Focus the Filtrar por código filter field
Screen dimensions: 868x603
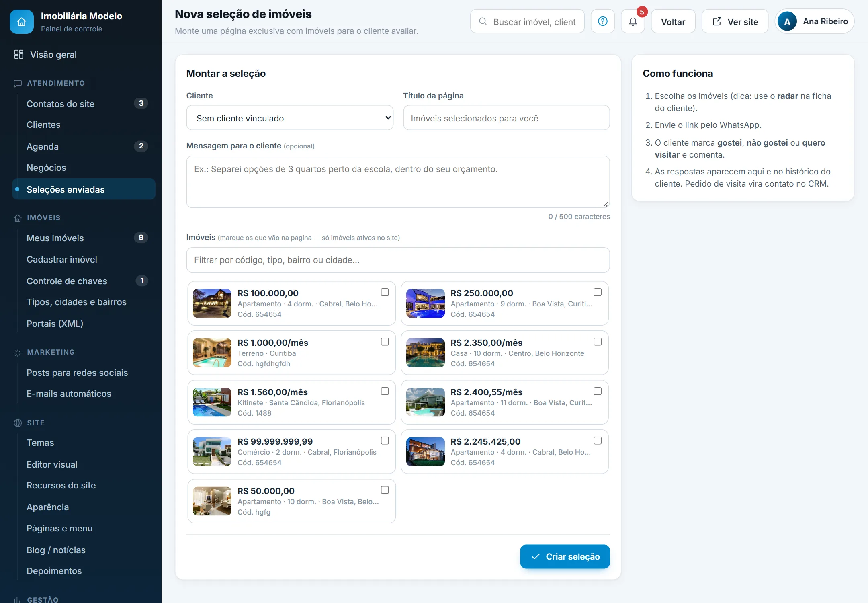pyautogui.click(x=398, y=260)
